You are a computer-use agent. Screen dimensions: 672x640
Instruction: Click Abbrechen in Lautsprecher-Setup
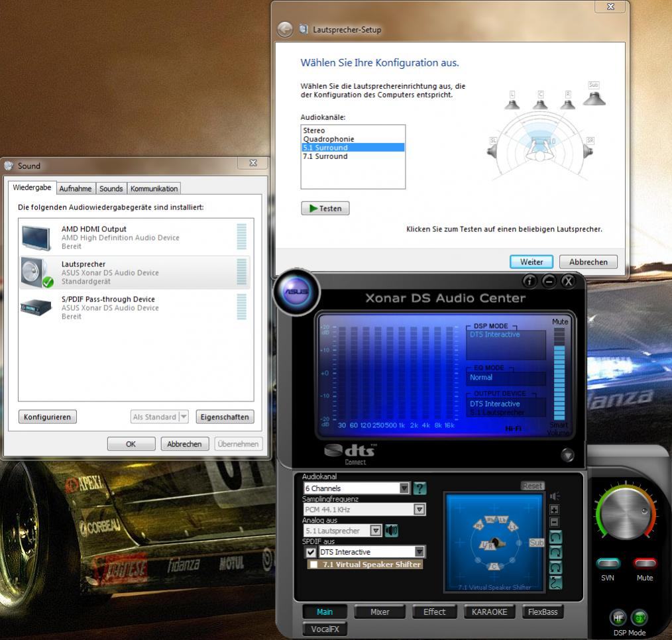[588, 262]
